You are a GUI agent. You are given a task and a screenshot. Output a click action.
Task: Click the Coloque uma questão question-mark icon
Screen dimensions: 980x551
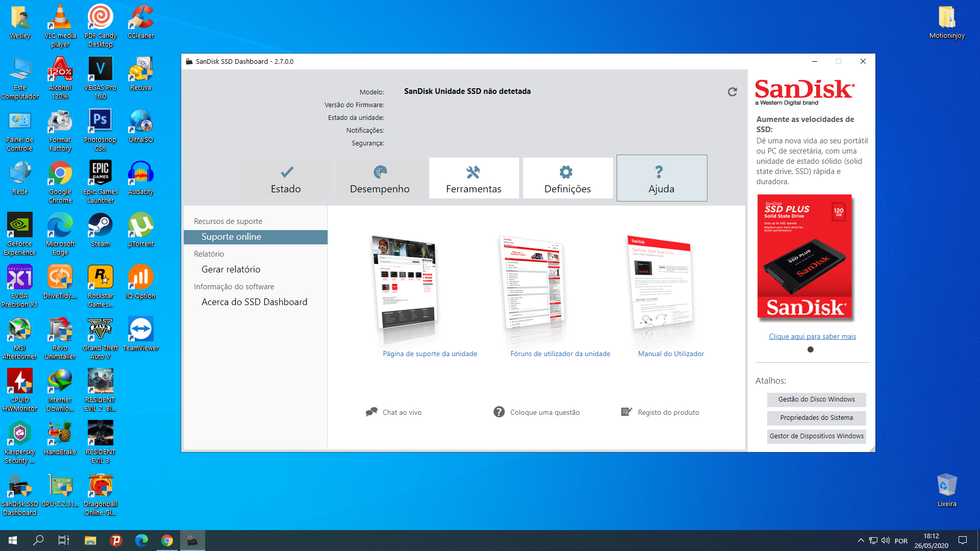(499, 412)
